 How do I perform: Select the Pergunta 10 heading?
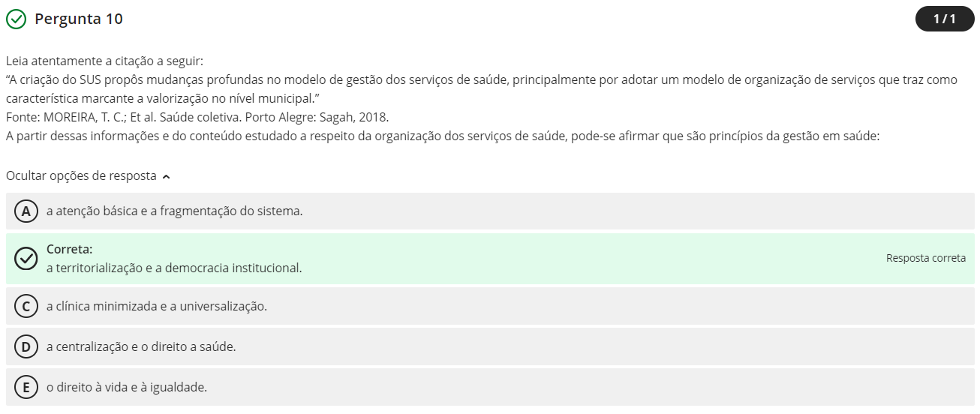coord(79,19)
